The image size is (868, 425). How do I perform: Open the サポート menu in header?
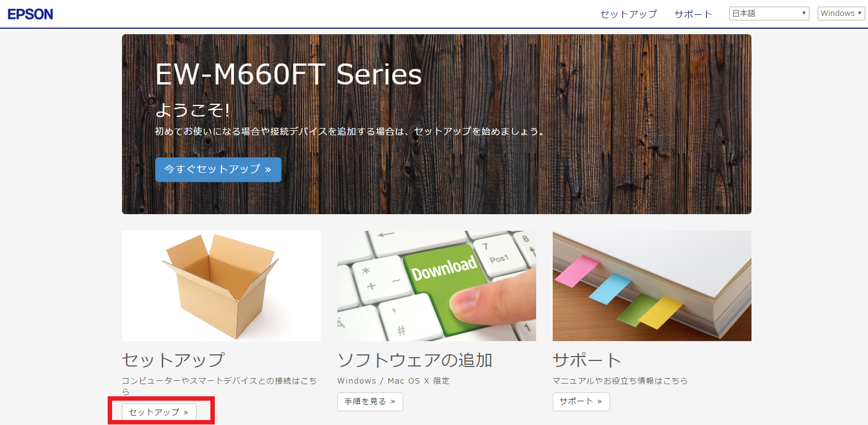click(x=694, y=14)
